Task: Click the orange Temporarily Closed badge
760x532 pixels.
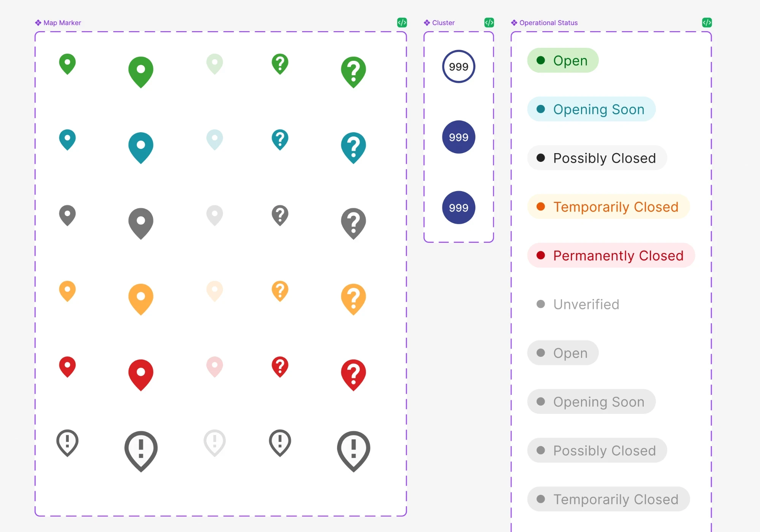Action: point(608,207)
